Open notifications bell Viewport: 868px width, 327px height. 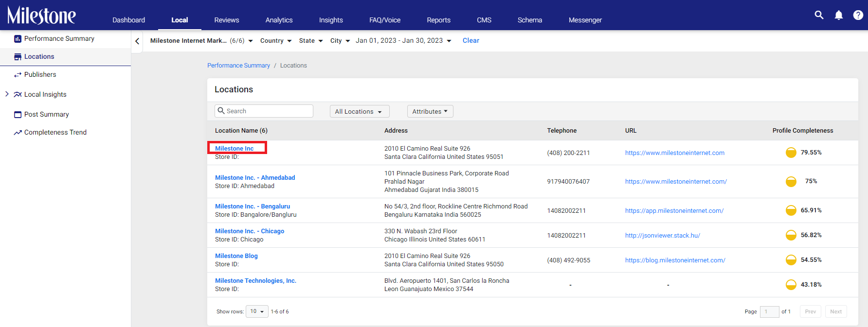839,15
